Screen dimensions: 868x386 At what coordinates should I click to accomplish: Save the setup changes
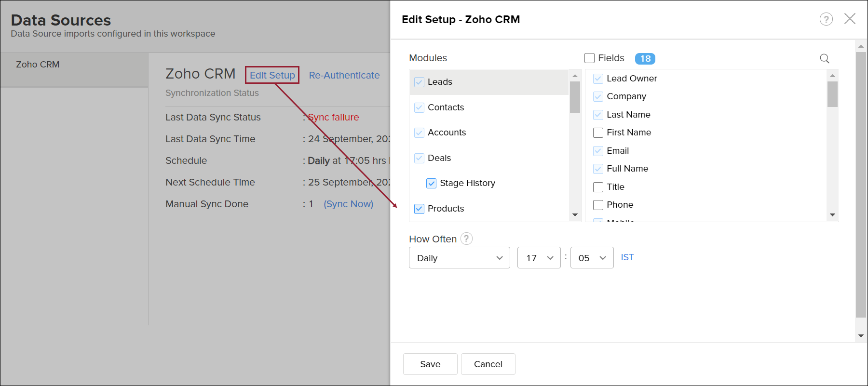[x=430, y=364]
